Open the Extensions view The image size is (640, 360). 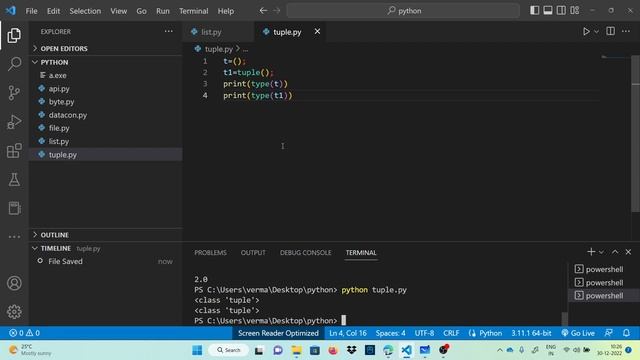pyautogui.click(x=14, y=150)
